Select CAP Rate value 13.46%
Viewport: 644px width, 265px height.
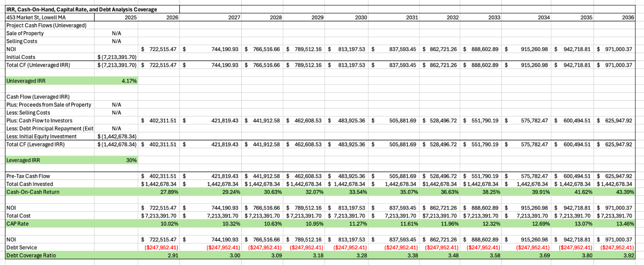(x=614, y=224)
